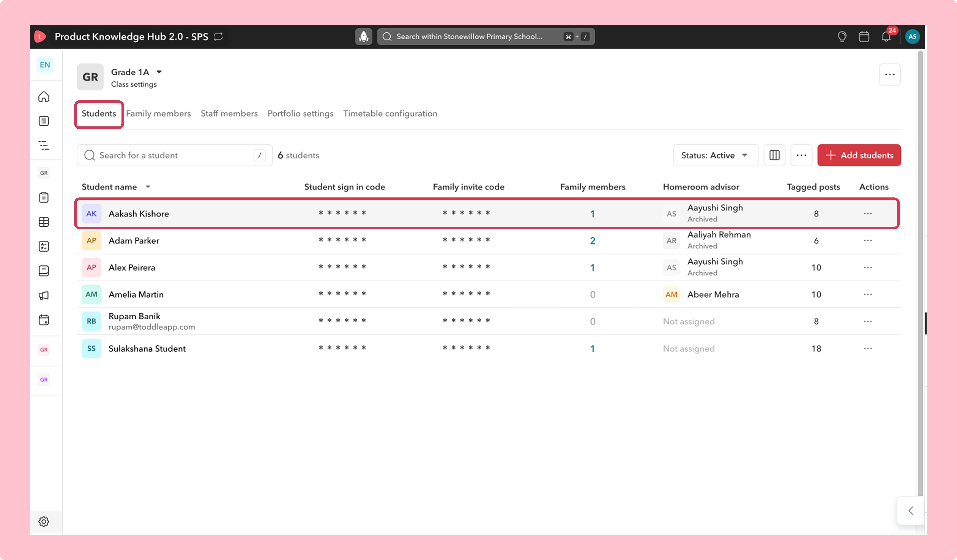Switch to the Family members tab
The width and height of the screenshot is (957, 560).
(x=158, y=114)
